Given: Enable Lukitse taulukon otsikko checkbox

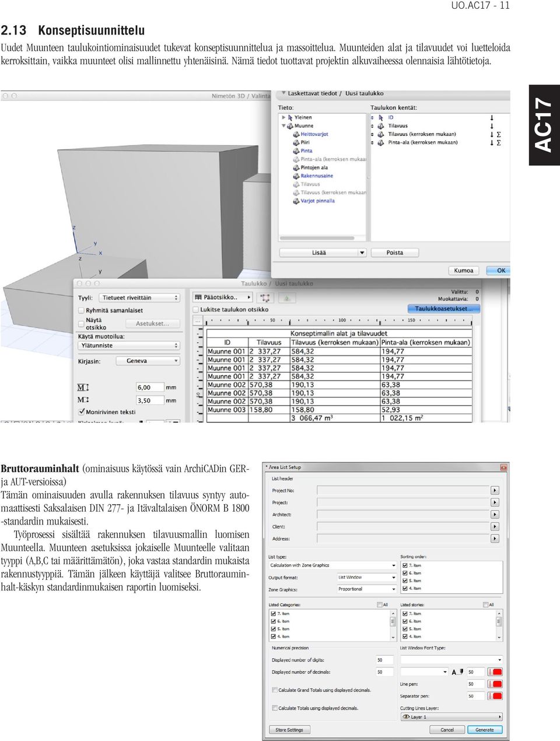Looking at the screenshot, I should click(x=196, y=310).
